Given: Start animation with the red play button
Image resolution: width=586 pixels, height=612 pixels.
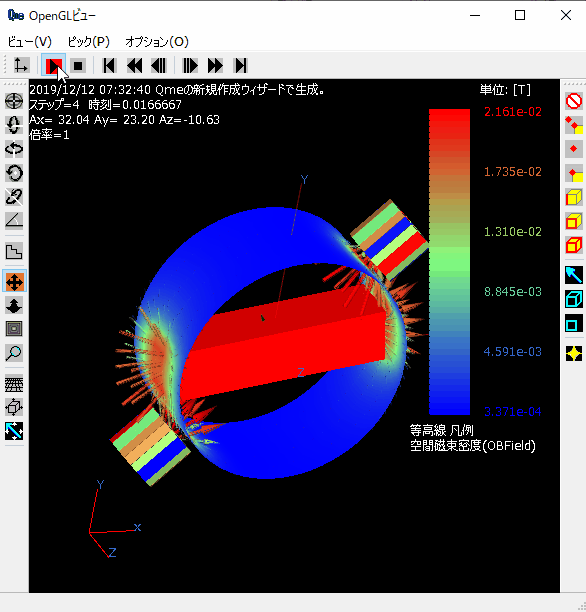Looking at the screenshot, I should (54, 65).
